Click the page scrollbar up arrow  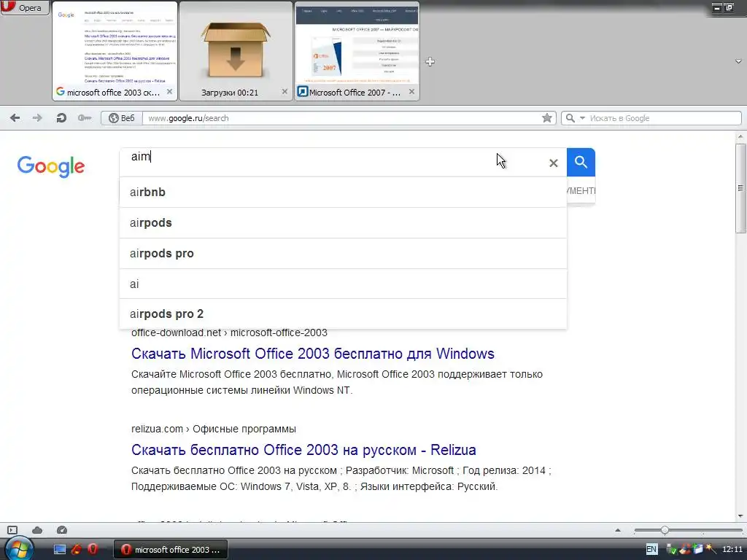click(x=741, y=137)
